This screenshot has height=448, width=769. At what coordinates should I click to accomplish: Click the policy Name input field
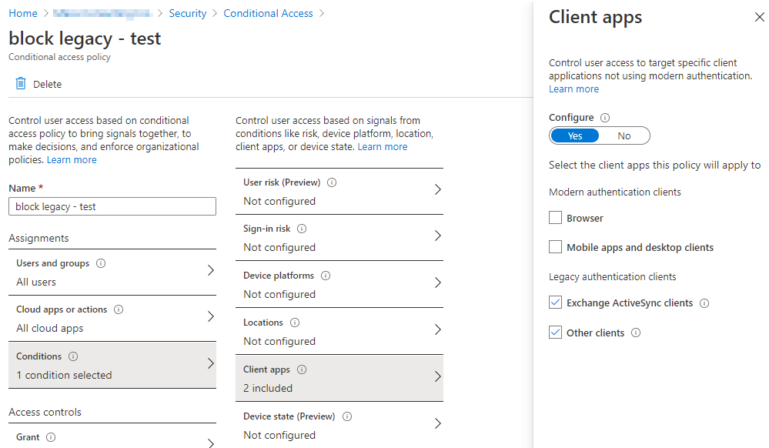[x=112, y=207]
